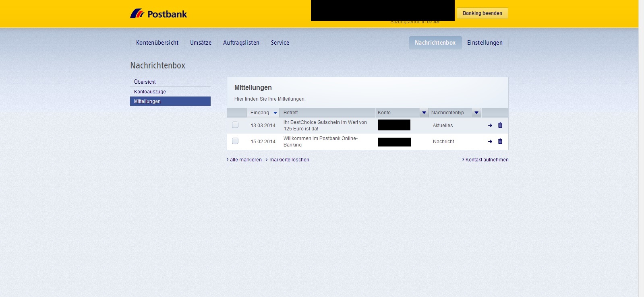Open the Willkommen message arrow icon
Viewport: 644px width, 297px height.
490,142
